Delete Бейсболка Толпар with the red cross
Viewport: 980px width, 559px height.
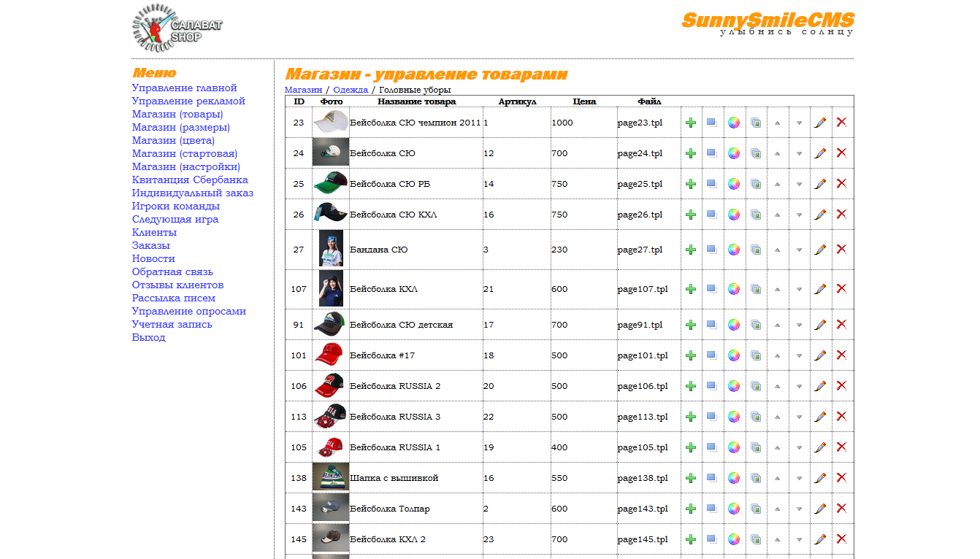point(841,509)
